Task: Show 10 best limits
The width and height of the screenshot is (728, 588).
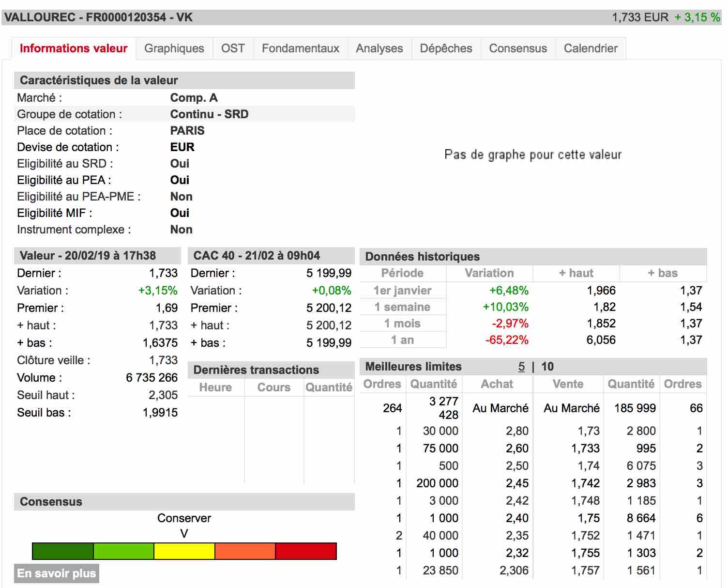Action: tap(547, 367)
